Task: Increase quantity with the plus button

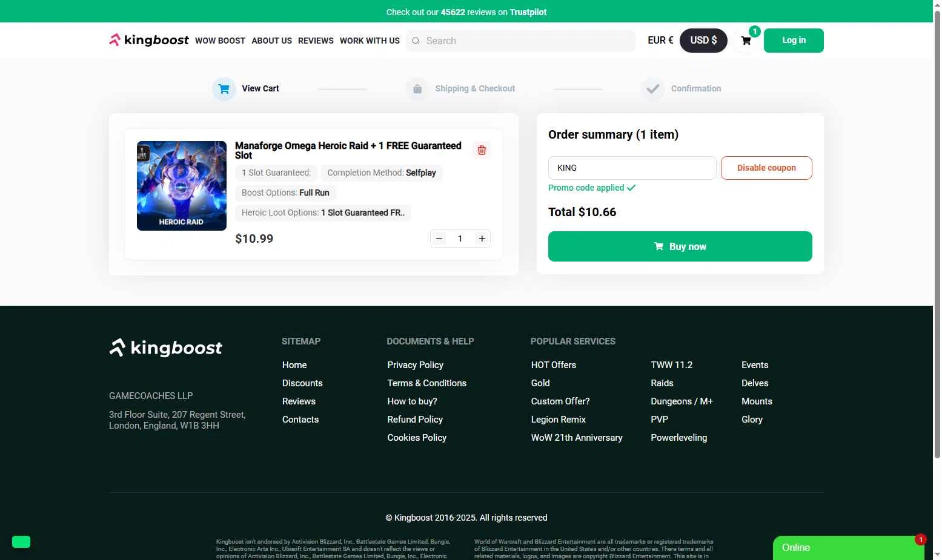Action: [482, 239]
